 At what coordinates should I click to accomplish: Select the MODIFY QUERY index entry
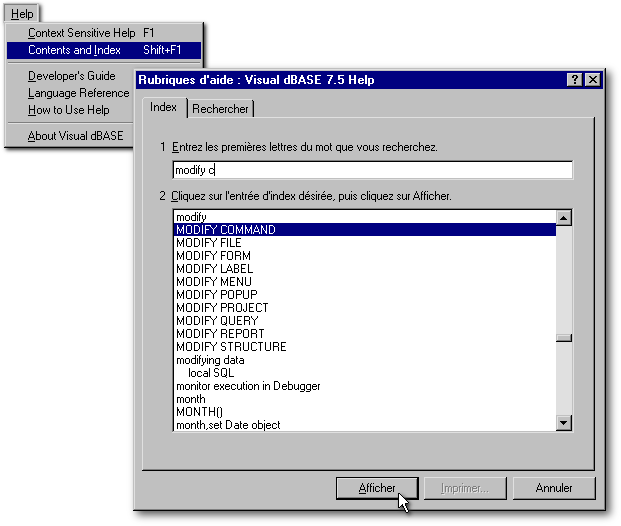[365, 321]
